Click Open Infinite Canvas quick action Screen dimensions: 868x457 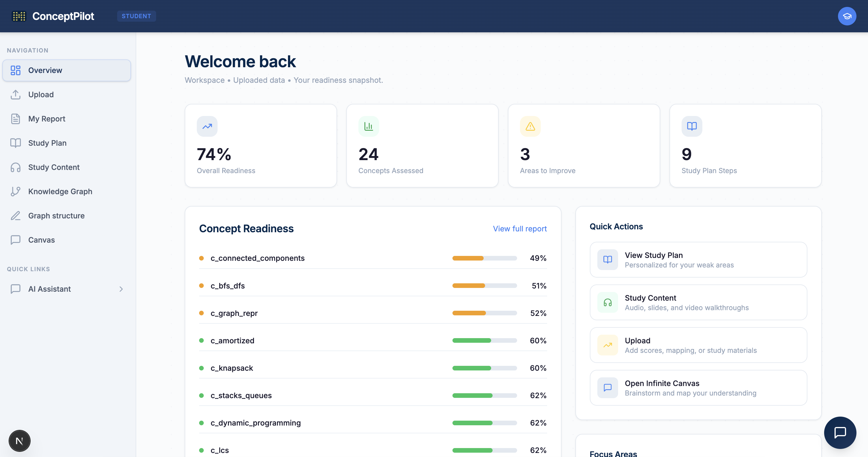click(698, 388)
